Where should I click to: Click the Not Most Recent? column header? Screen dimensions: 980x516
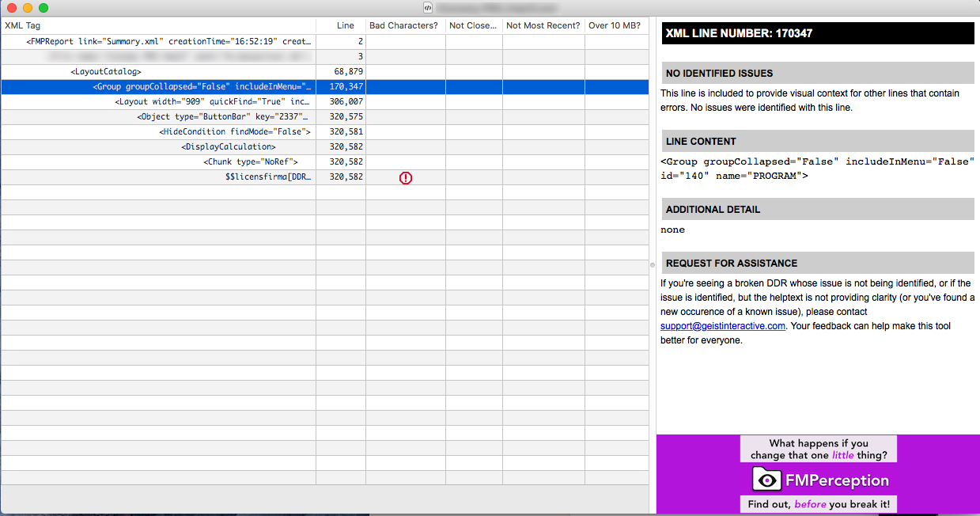pos(543,25)
